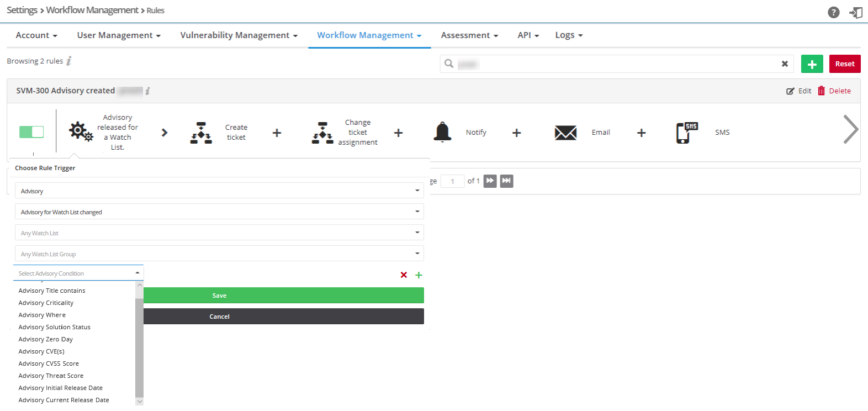Remove advisory condition with the red X
Viewport: 868px width, 411px height.
coord(404,275)
